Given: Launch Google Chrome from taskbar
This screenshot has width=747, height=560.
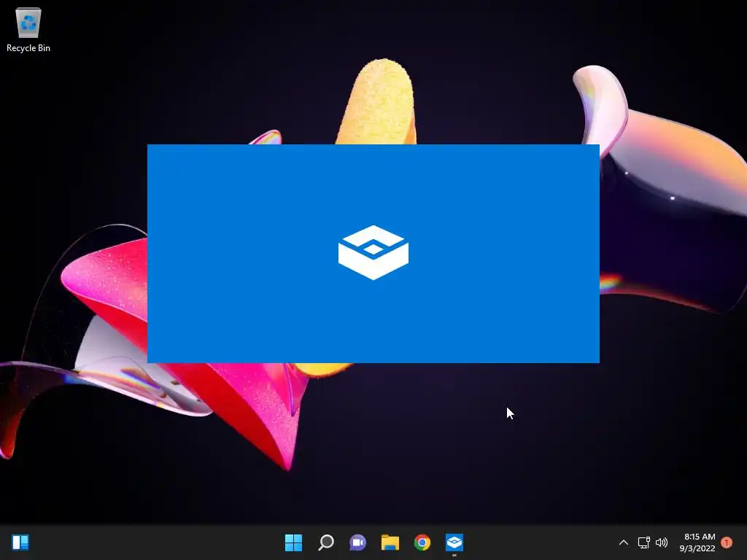Looking at the screenshot, I should [x=422, y=542].
